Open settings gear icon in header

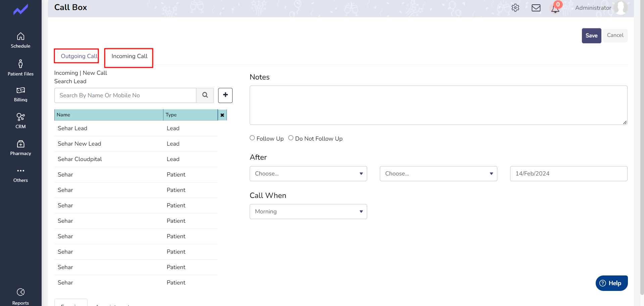pyautogui.click(x=515, y=8)
